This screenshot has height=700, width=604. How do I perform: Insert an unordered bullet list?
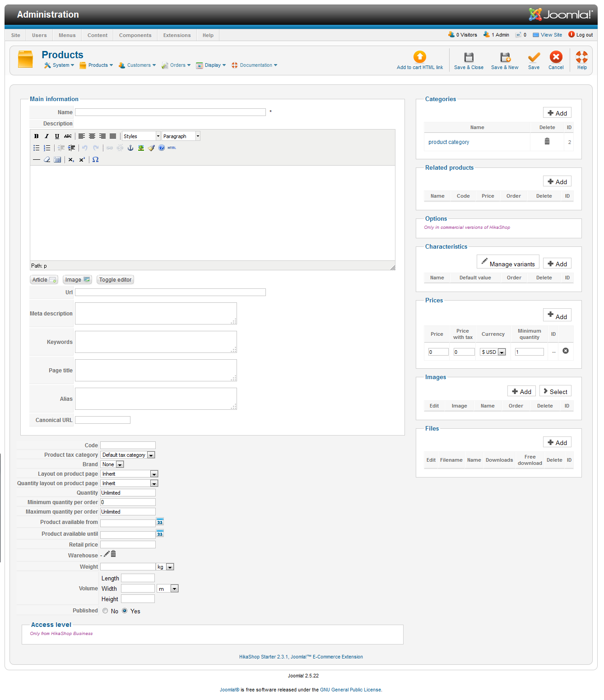[37, 148]
